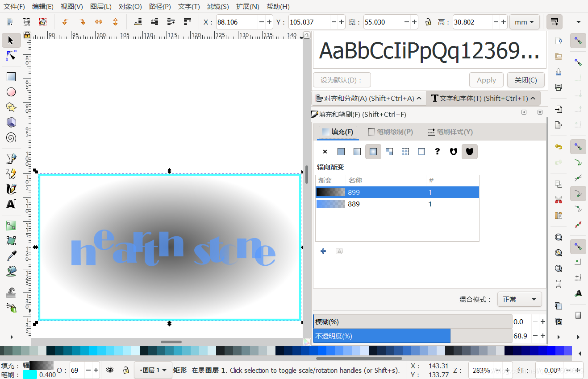
Task: Click the 不透明度(%) opacity slider
Action: (x=413, y=336)
